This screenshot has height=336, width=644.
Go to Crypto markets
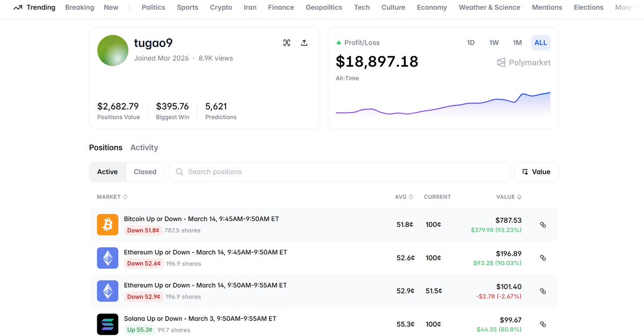coord(221,8)
